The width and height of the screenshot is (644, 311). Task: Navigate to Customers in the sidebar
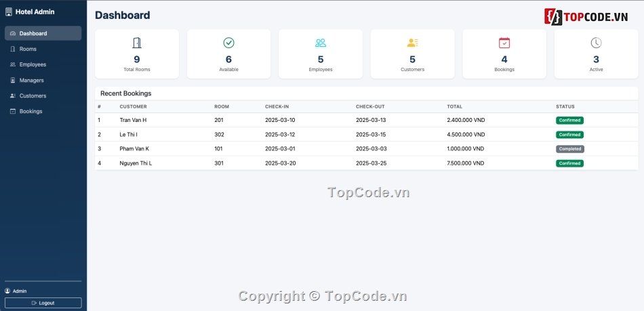[x=43, y=96]
